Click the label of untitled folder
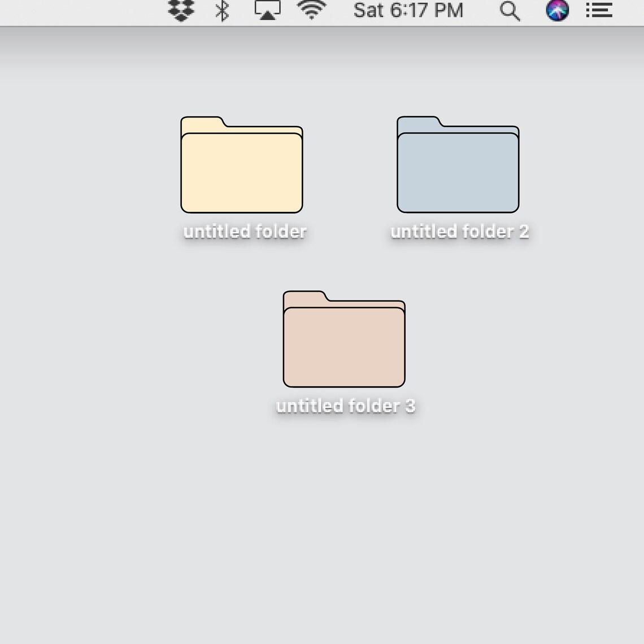 [244, 231]
